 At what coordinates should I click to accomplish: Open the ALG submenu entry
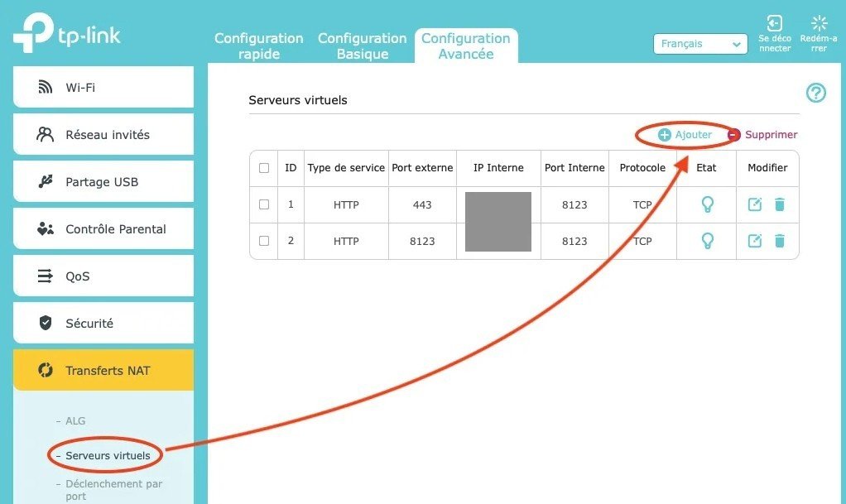[x=75, y=421]
